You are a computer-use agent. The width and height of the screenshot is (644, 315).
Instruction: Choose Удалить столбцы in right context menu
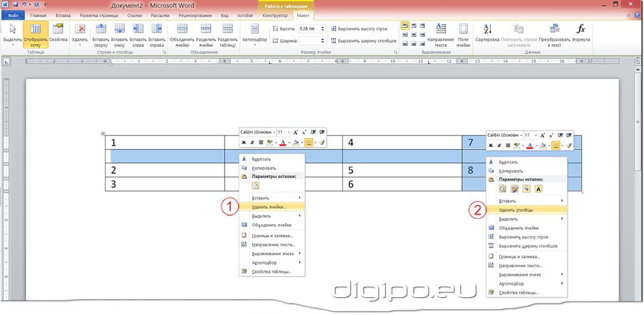pos(515,209)
